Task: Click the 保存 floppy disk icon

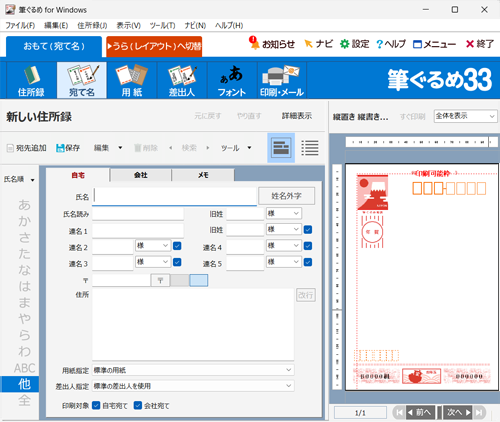Action: (x=60, y=148)
